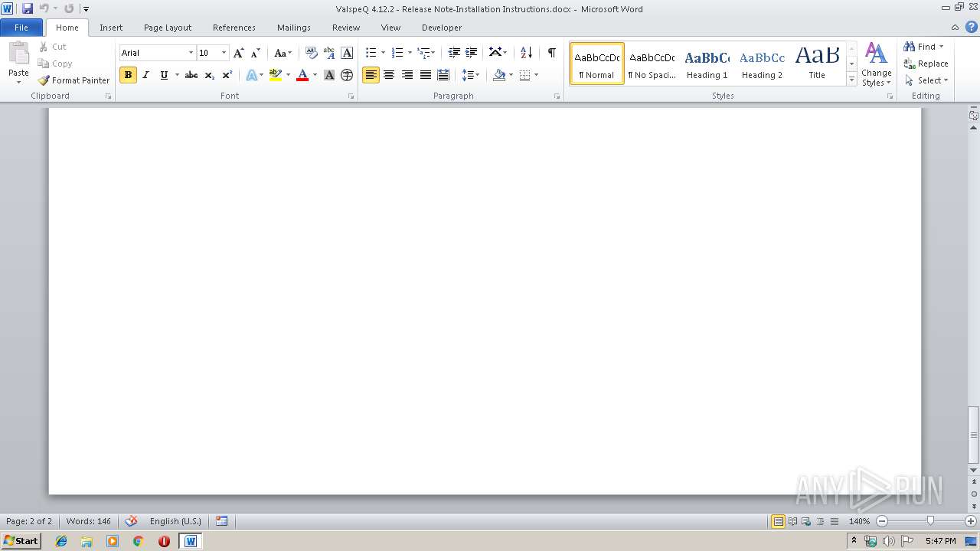This screenshot has width=980, height=551.
Task: Click the Words: 146 count
Action: pyautogui.click(x=89, y=521)
